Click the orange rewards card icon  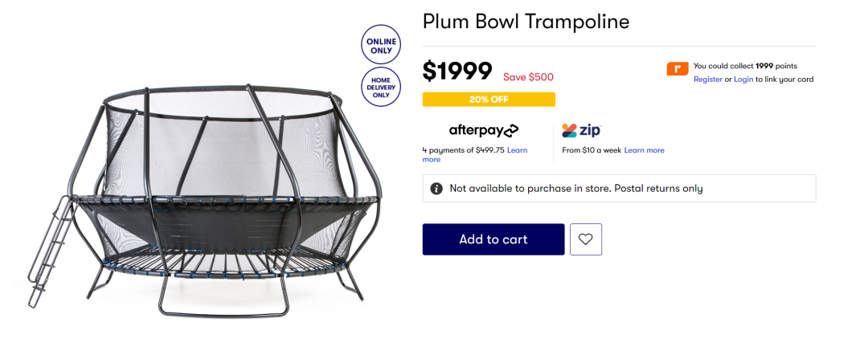pyautogui.click(x=678, y=69)
